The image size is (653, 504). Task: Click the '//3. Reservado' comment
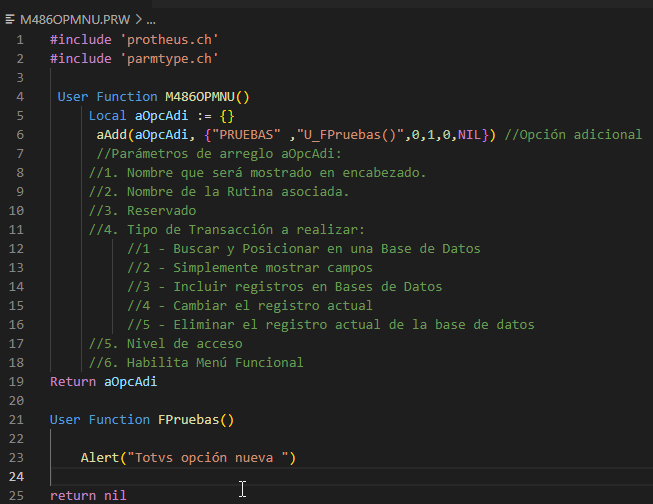tap(142, 211)
